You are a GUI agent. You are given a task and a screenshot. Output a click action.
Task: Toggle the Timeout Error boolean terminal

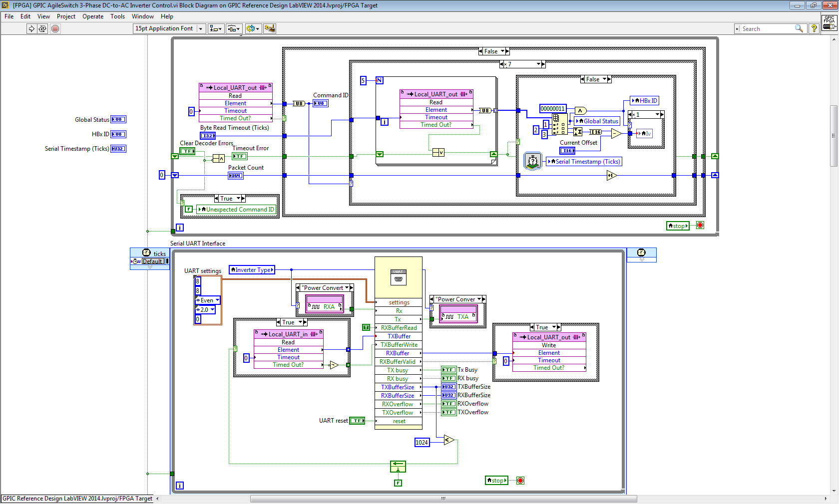[240, 156]
